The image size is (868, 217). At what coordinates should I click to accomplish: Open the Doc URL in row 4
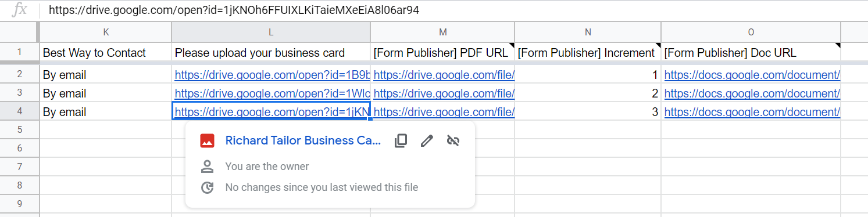(x=752, y=112)
